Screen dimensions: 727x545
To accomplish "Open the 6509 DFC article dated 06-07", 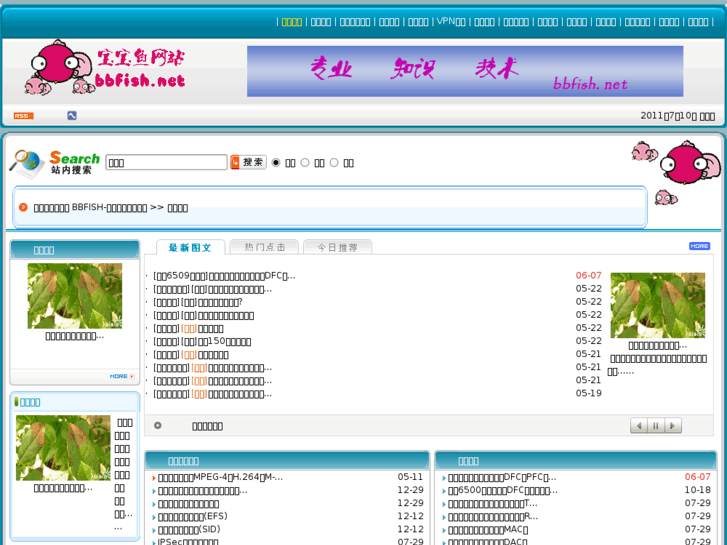I will pos(224,276).
